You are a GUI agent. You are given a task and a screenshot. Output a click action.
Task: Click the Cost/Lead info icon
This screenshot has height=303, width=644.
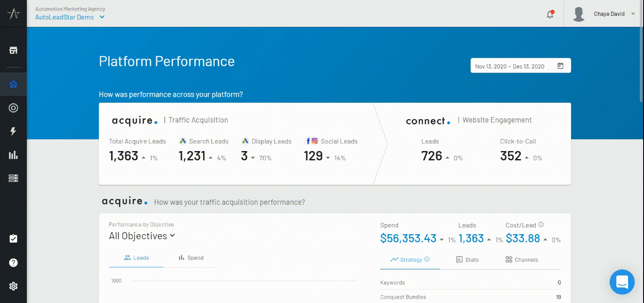(541, 225)
